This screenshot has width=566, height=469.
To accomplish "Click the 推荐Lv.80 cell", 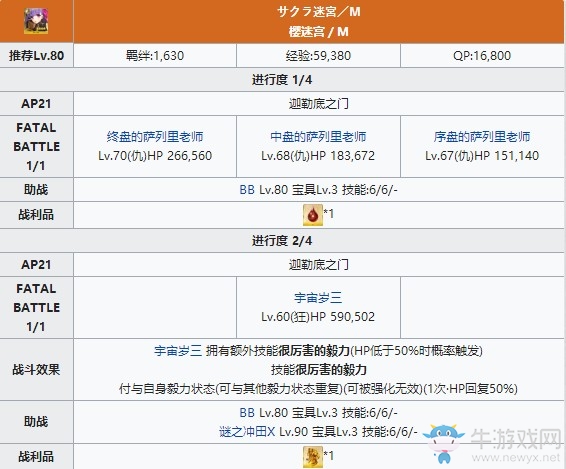I will (36, 56).
